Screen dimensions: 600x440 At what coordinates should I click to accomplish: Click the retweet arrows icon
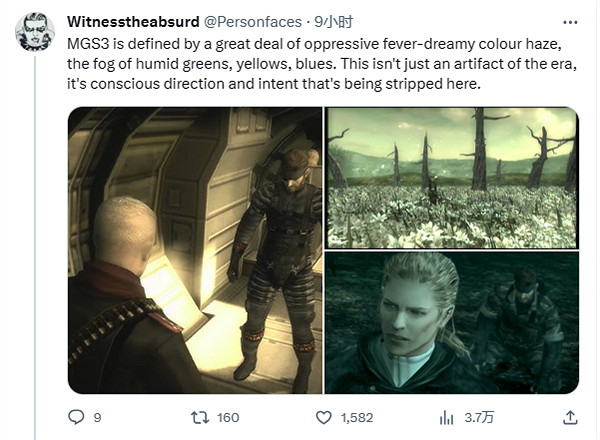[200, 417]
